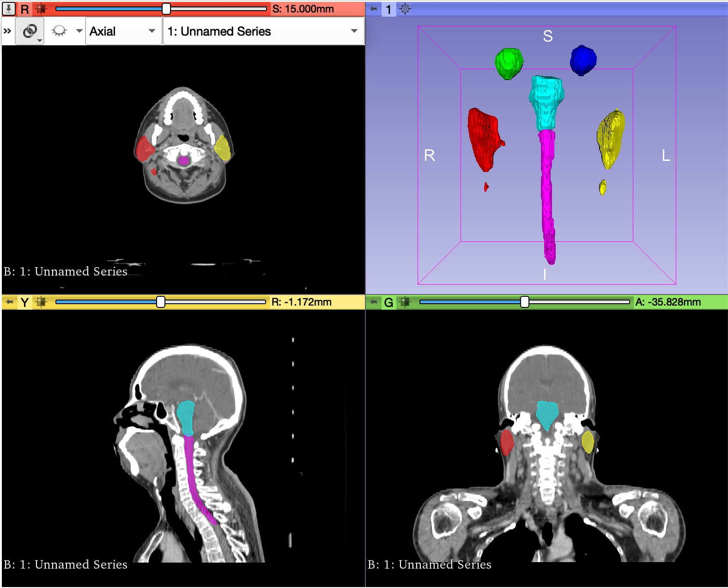The height and width of the screenshot is (588, 728).
Task: Click the G label of Green slice view
Action: [x=388, y=302]
